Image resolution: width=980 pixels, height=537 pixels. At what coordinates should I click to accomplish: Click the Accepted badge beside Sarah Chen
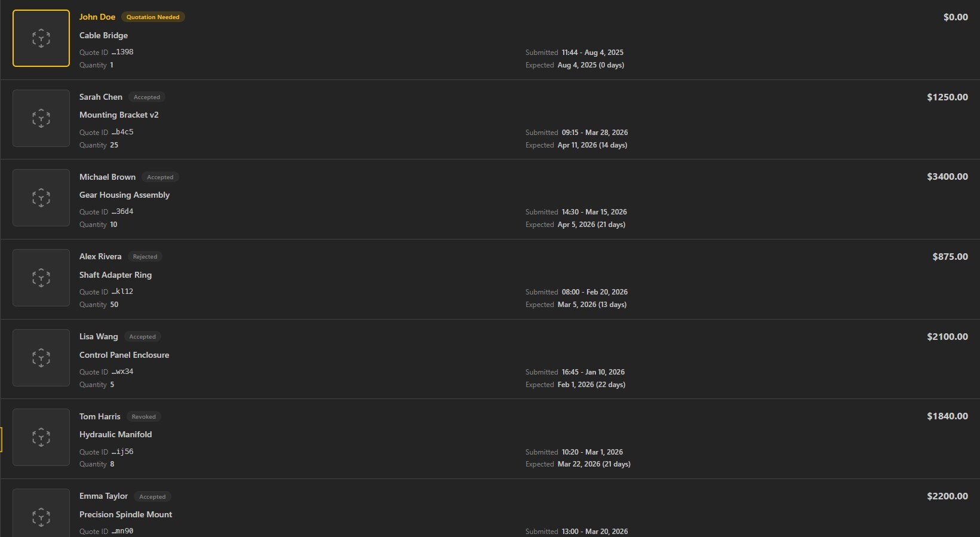[x=147, y=97]
